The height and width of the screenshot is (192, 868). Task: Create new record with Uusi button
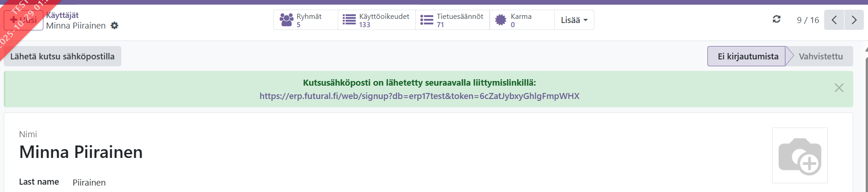[24, 20]
